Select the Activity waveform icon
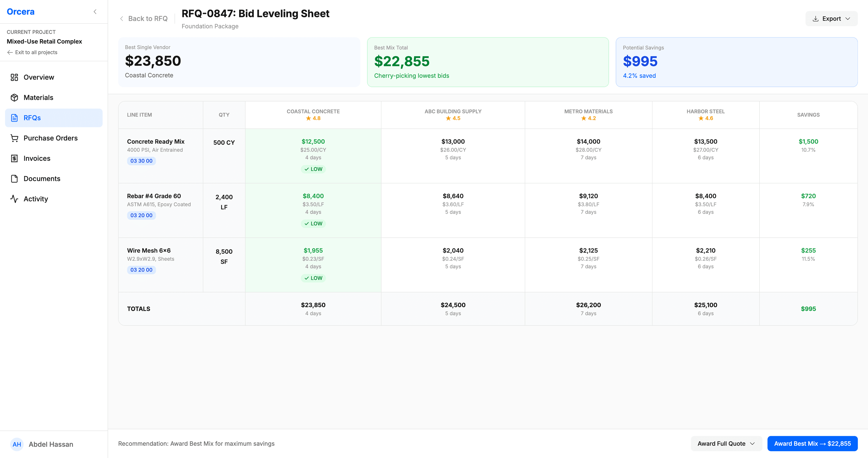 point(14,199)
